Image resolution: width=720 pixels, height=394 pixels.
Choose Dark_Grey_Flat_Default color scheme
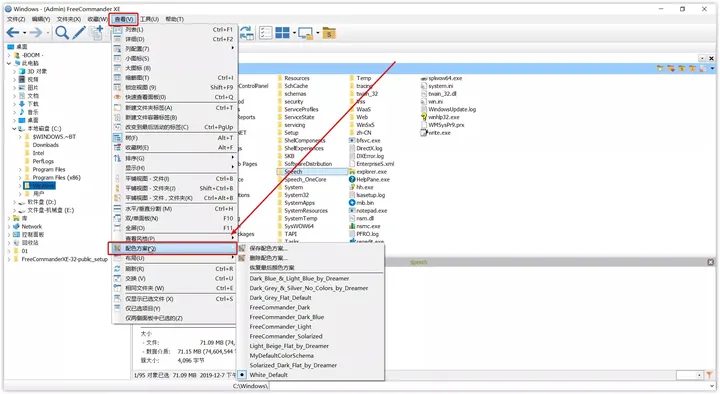point(281,298)
